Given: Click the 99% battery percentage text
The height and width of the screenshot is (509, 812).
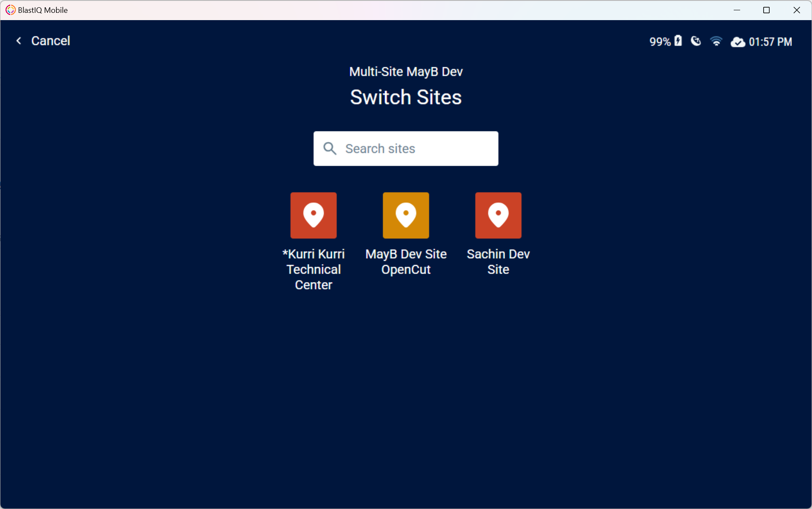Looking at the screenshot, I should pos(660,42).
